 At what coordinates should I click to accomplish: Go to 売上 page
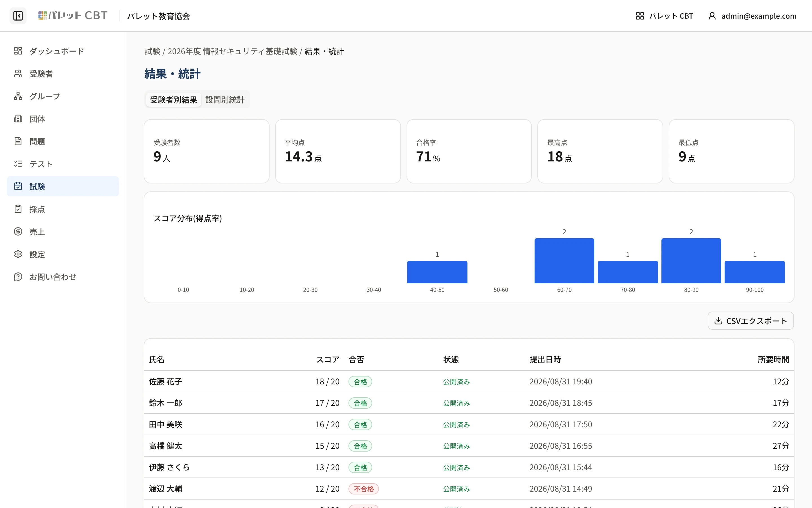tap(63, 231)
